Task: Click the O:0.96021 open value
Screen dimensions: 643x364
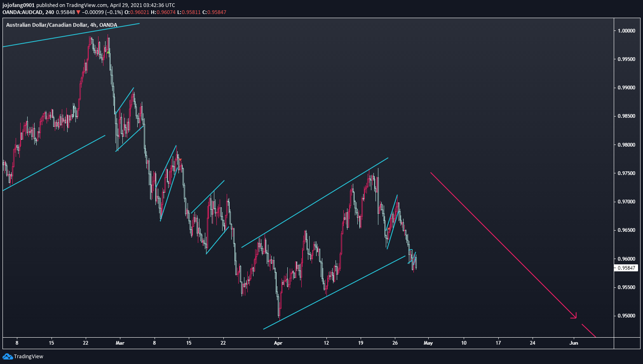Action: coord(138,12)
